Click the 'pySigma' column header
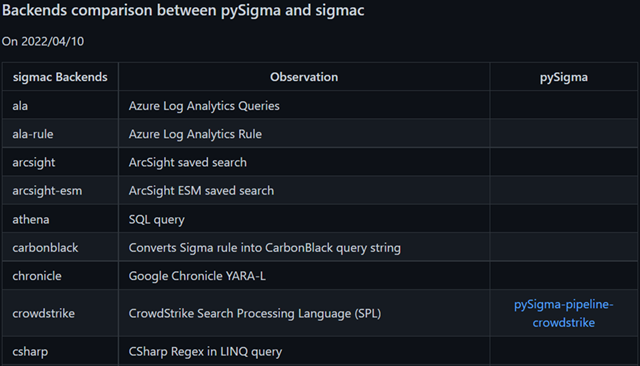 tap(564, 77)
